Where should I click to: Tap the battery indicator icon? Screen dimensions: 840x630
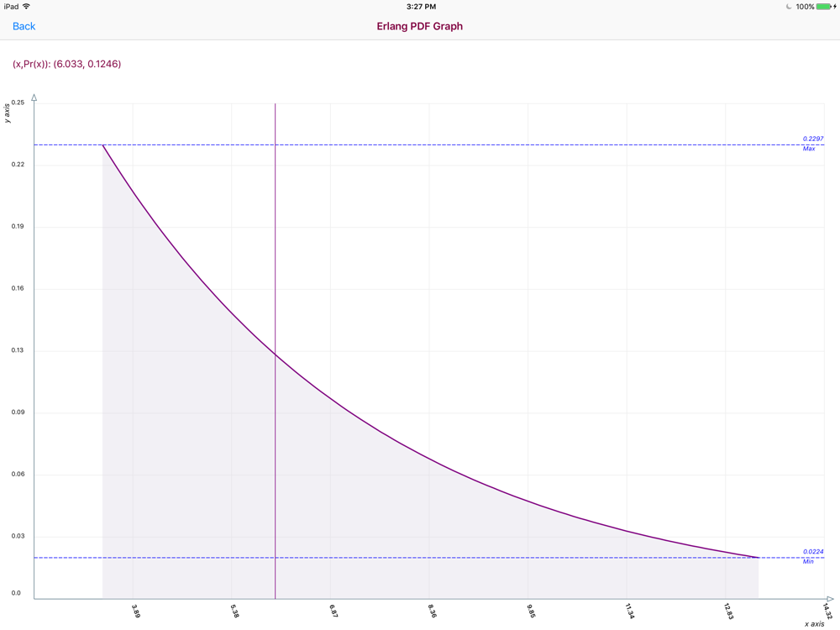(x=826, y=7)
